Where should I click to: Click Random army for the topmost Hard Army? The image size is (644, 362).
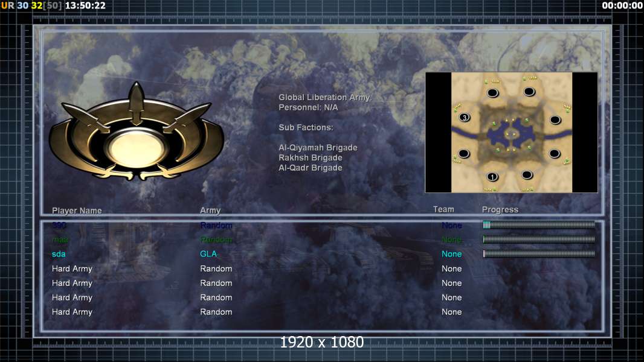[x=216, y=269]
